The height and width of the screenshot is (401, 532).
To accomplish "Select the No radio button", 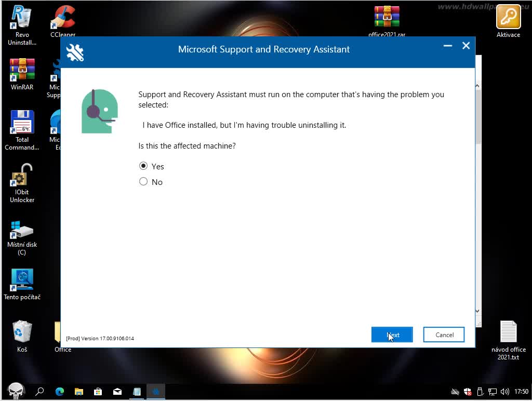I will (x=143, y=181).
